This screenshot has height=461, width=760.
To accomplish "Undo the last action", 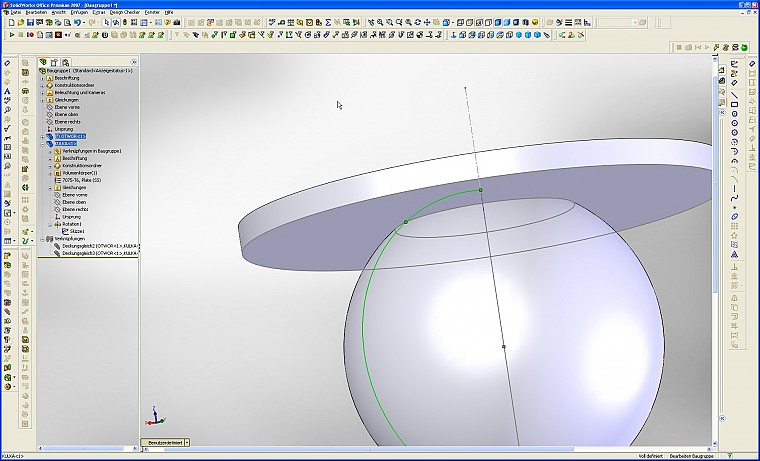I will point(77,22).
